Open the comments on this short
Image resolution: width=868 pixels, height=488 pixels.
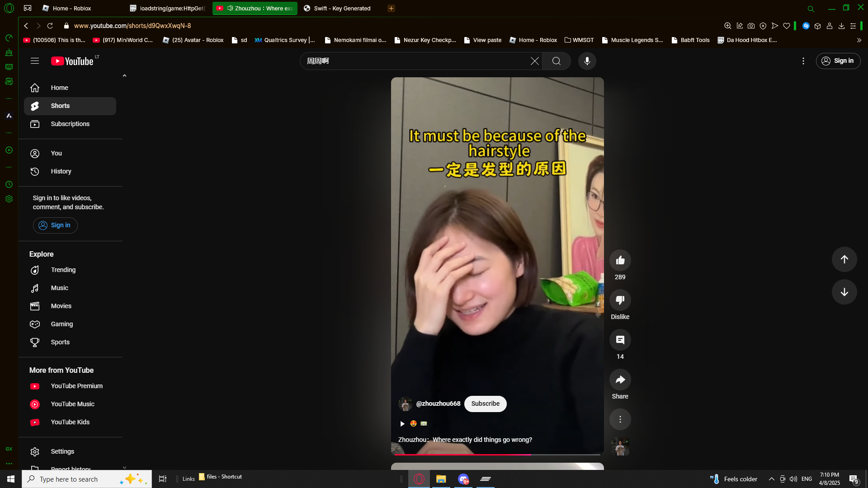point(620,340)
